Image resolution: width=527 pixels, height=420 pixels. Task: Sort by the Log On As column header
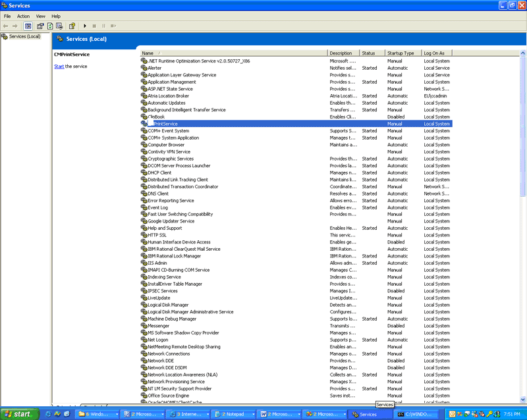pos(437,53)
